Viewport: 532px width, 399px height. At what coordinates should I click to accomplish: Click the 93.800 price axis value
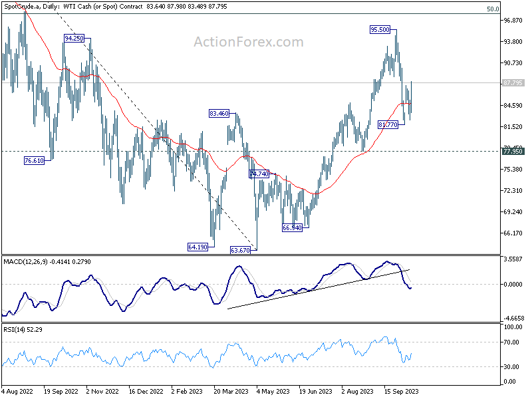(x=513, y=42)
